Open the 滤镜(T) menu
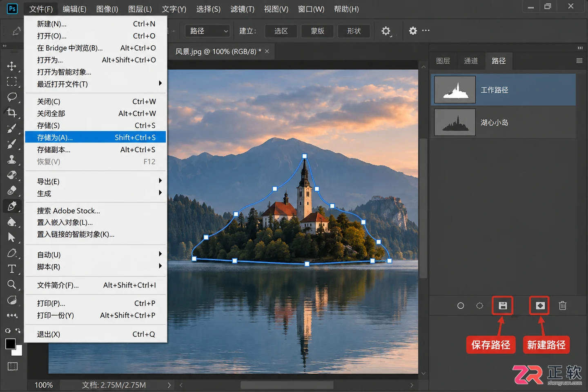Viewport: 588px width, 392px height. coord(242,9)
